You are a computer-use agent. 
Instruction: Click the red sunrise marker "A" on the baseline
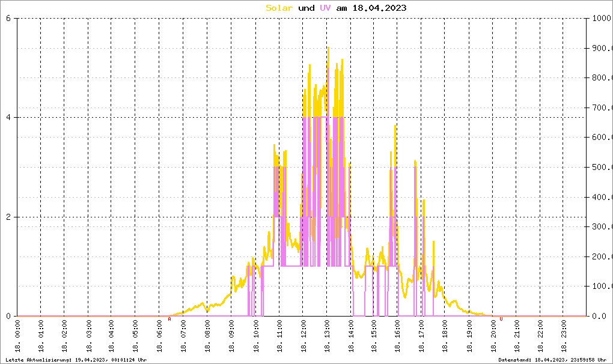[169, 320]
